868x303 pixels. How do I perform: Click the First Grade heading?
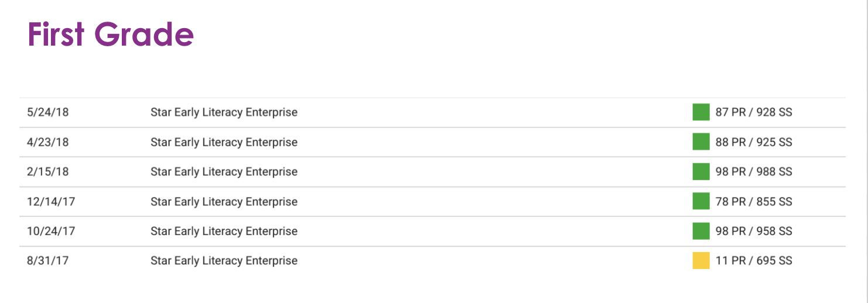(110, 35)
